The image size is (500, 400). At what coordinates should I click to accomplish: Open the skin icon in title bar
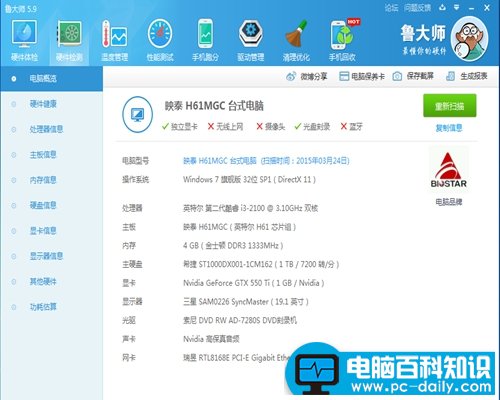(442, 7)
